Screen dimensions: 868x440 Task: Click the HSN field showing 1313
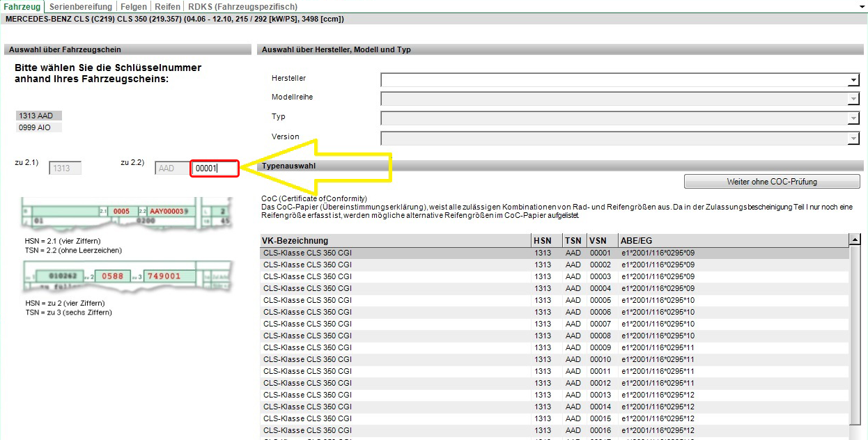pos(65,168)
